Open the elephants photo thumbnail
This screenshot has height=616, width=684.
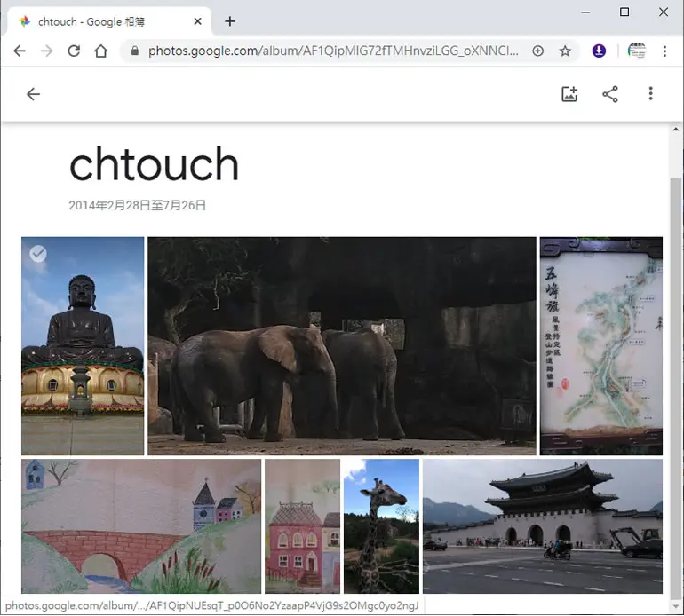tap(342, 345)
